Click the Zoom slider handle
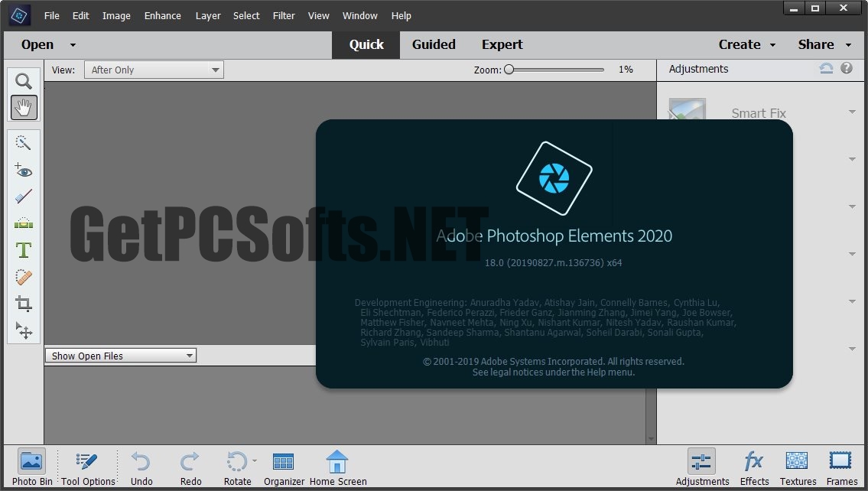Screen dimensions: 868x491 click(x=509, y=69)
